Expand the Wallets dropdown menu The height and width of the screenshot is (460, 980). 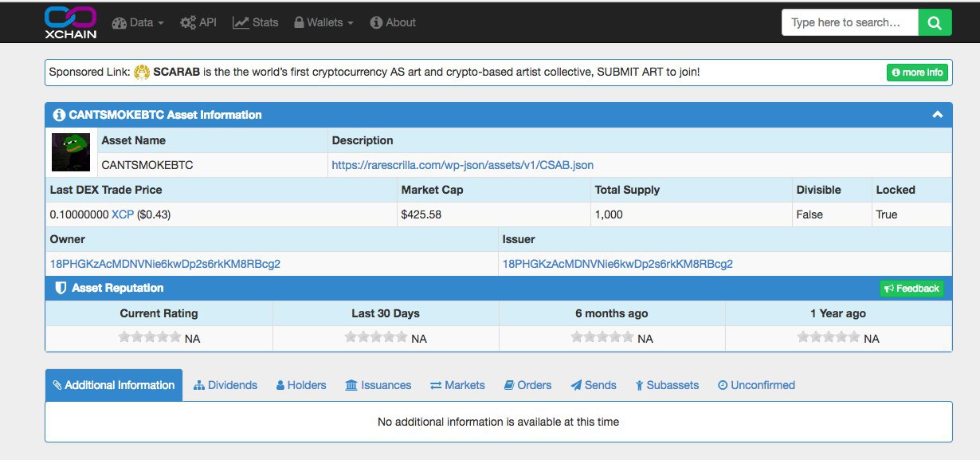[x=323, y=22]
